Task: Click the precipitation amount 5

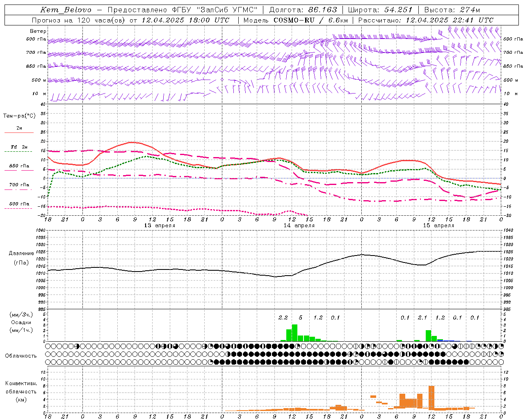Action: coord(301,318)
